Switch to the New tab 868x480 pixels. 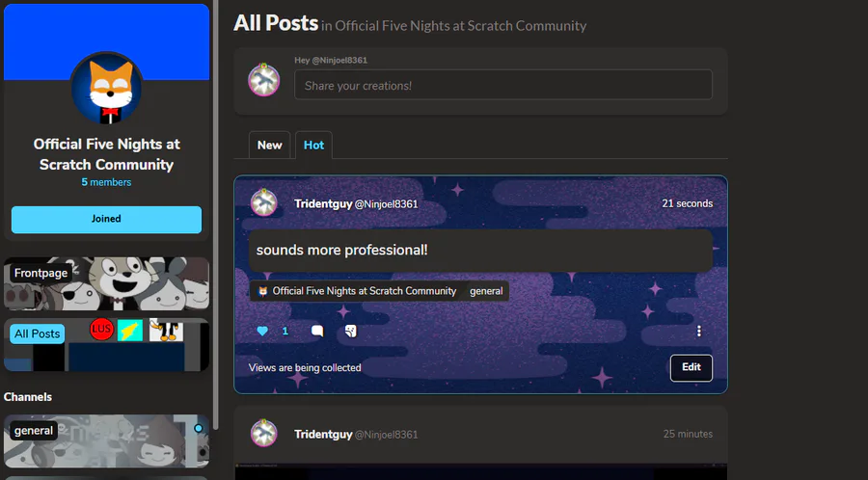[x=270, y=145]
